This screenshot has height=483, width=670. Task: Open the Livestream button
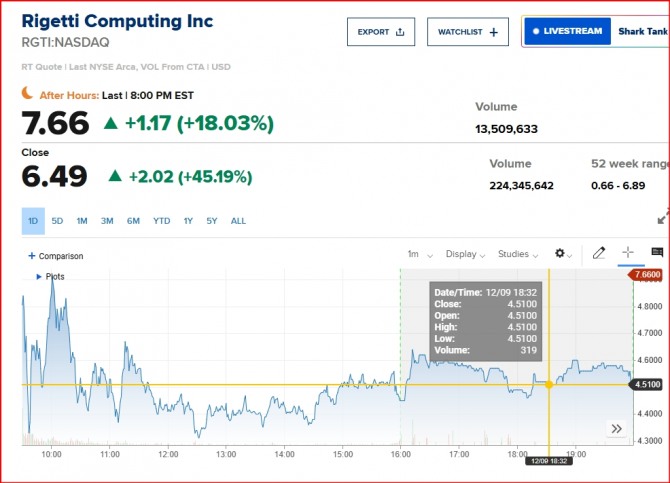point(568,31)
